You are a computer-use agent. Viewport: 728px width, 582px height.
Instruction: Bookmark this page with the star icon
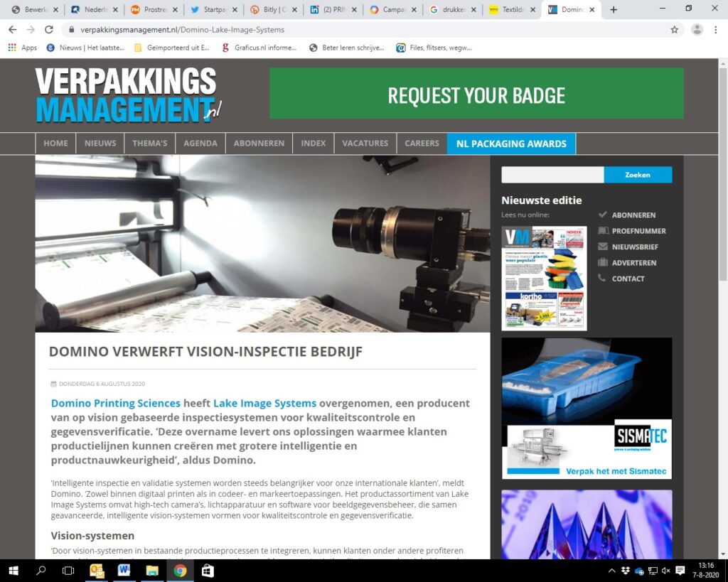click(x=674, y=30)
